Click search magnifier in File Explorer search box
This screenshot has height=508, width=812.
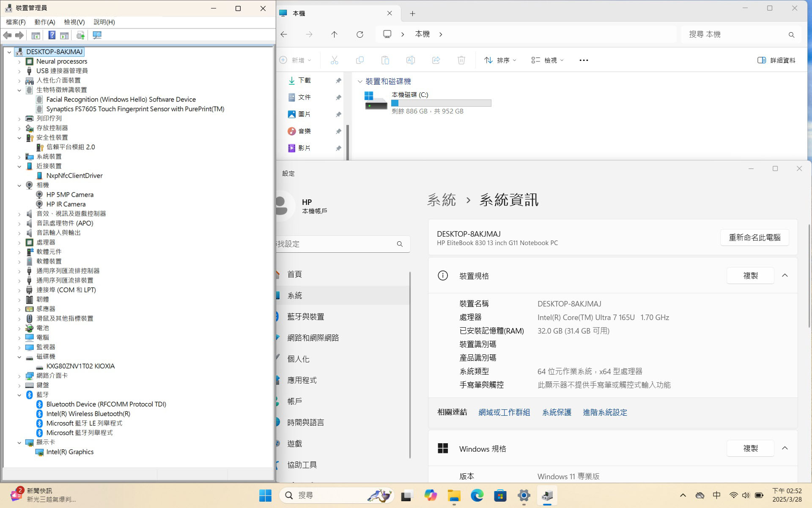pos(791,35)
